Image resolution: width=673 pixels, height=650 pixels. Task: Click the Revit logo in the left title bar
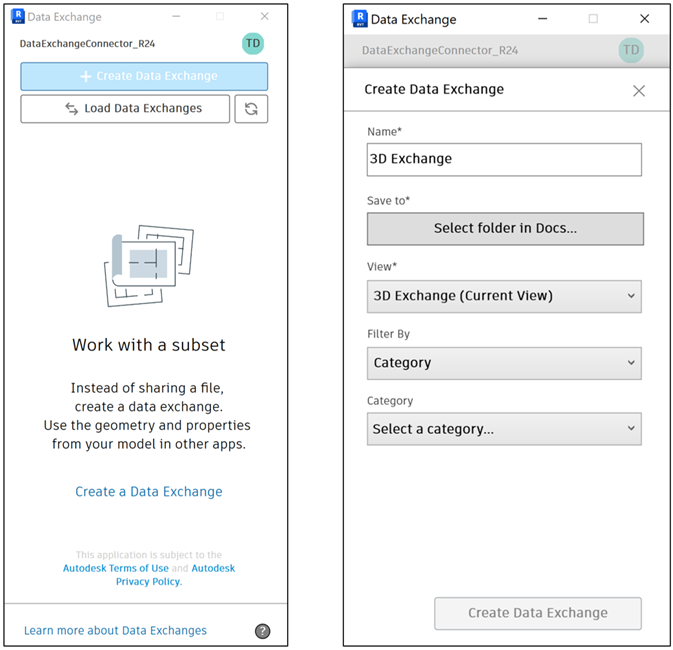[18, 16]
